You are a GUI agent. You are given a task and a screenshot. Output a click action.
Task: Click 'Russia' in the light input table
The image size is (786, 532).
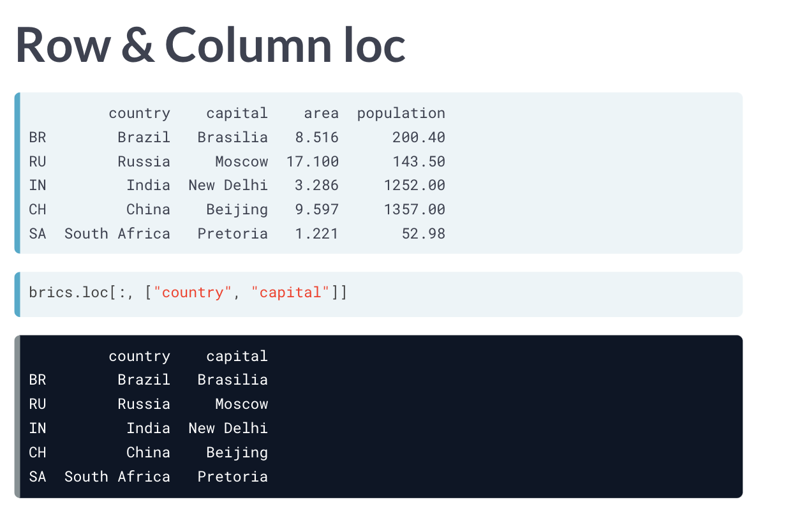tap(144, 161)
